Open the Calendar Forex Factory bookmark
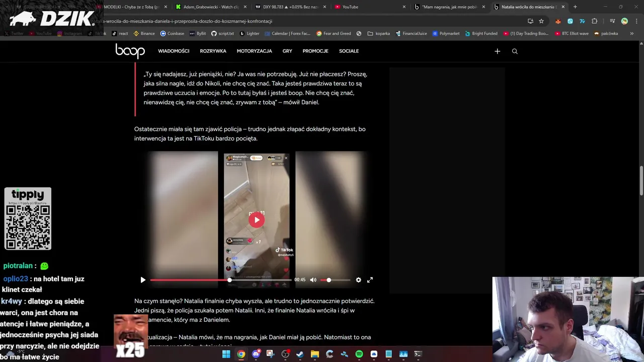The width and height of the screenshot is (644, 362). click(x=287, y=34)
